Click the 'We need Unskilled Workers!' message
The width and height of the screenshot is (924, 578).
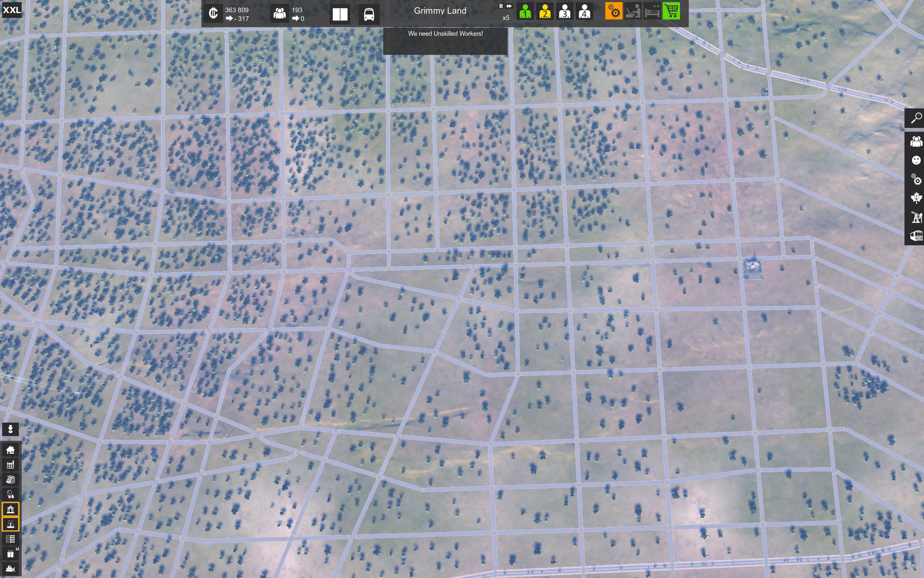pyautogui.click(x=445, y=34)
